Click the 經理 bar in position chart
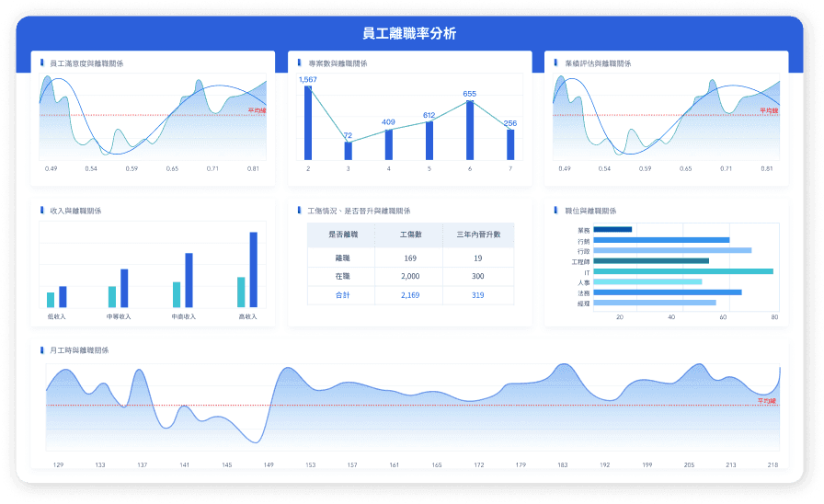 655,303
